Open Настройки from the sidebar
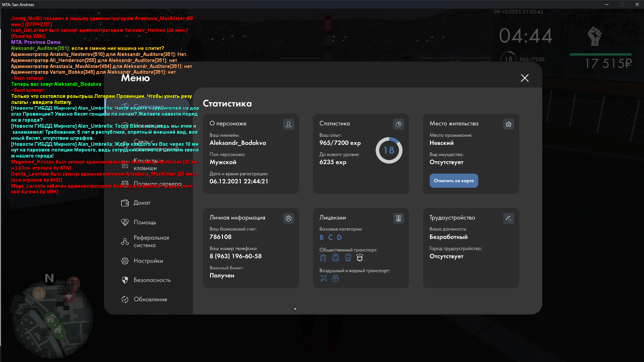Viewport: 644px width, 362px height. pyautogui.click(x=148, y=261)
